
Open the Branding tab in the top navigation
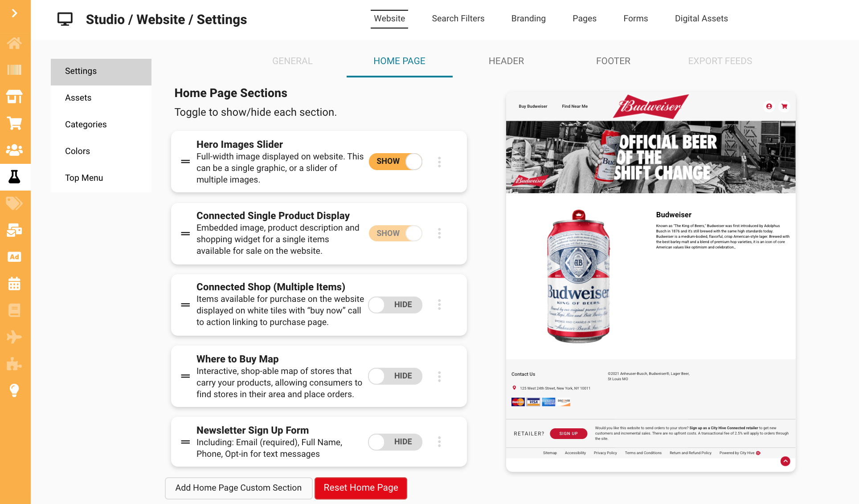tap(528, 19)
